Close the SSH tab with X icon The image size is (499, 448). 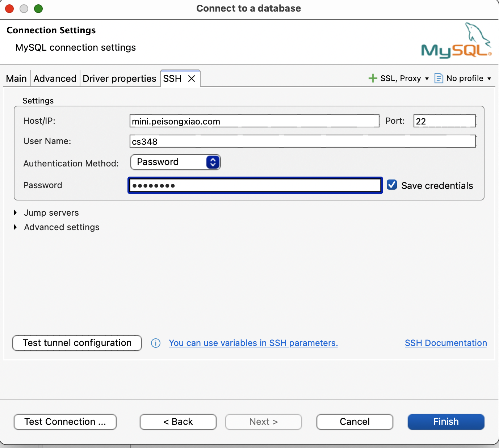point(192,79)
